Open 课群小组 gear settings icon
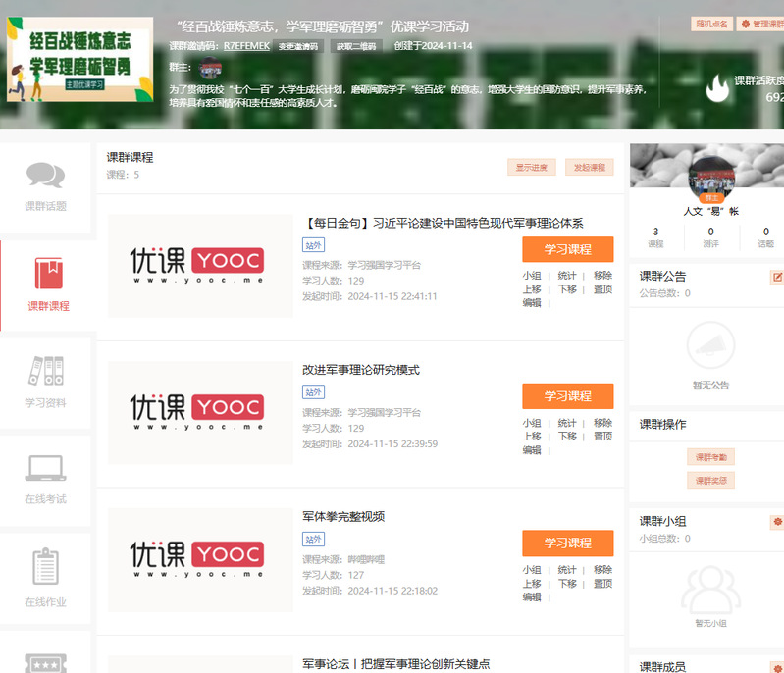 [x=777, y=522]
